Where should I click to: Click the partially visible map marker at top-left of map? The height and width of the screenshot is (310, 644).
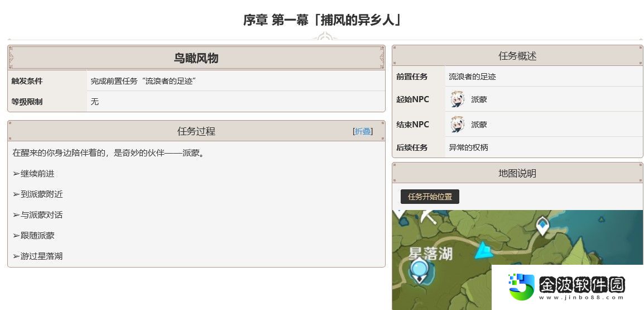coord(399,213)
